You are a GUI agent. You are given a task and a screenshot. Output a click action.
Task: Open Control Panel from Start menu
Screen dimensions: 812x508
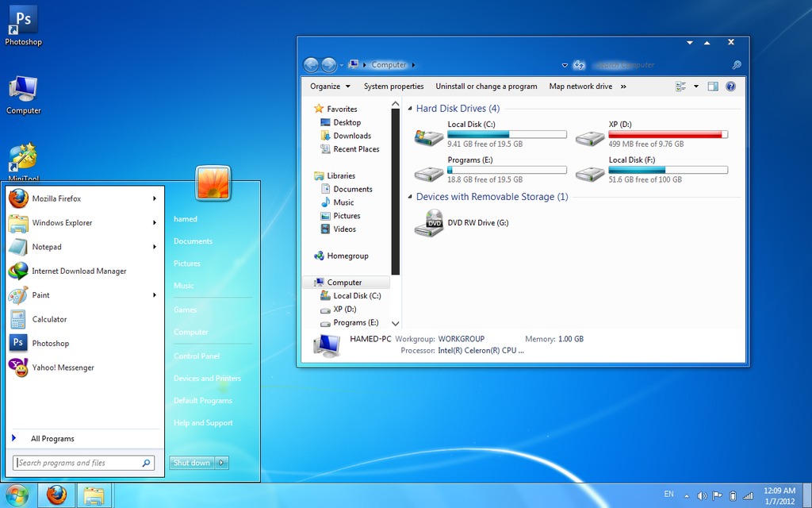point(197,356)
